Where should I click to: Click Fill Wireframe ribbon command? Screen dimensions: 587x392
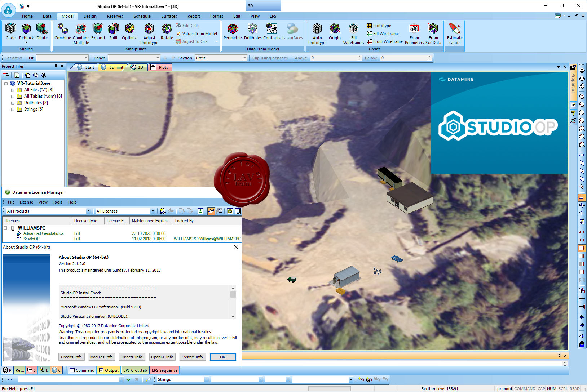click(383, 34)
